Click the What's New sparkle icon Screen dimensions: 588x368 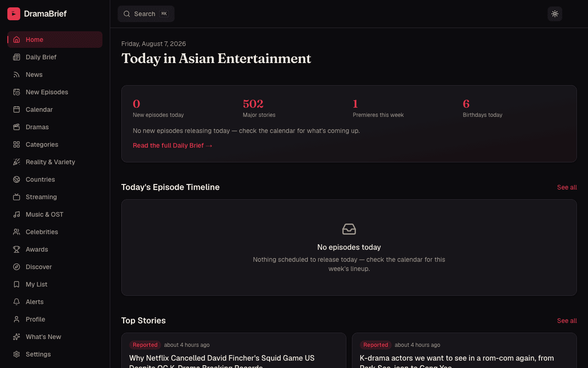pos(17,337)
